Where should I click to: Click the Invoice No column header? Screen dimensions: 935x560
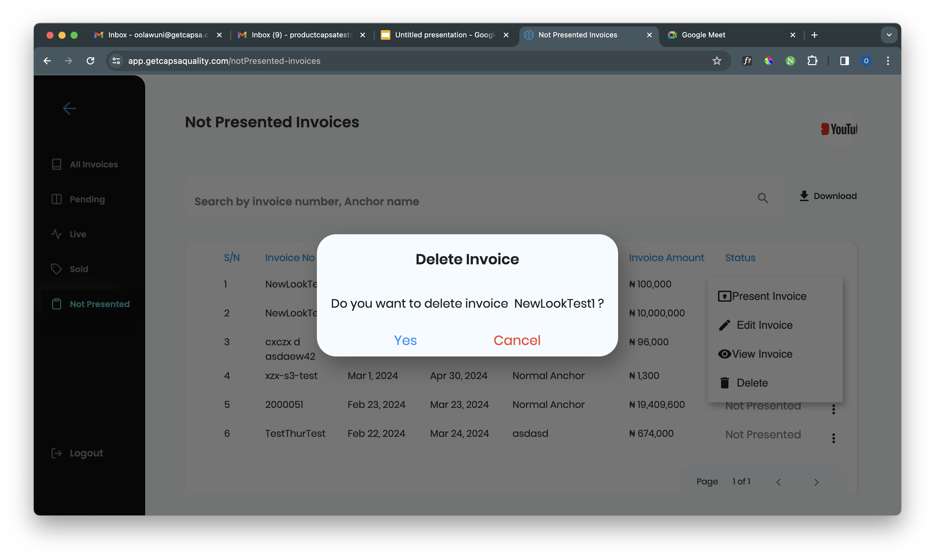click(x=289, y=258)
